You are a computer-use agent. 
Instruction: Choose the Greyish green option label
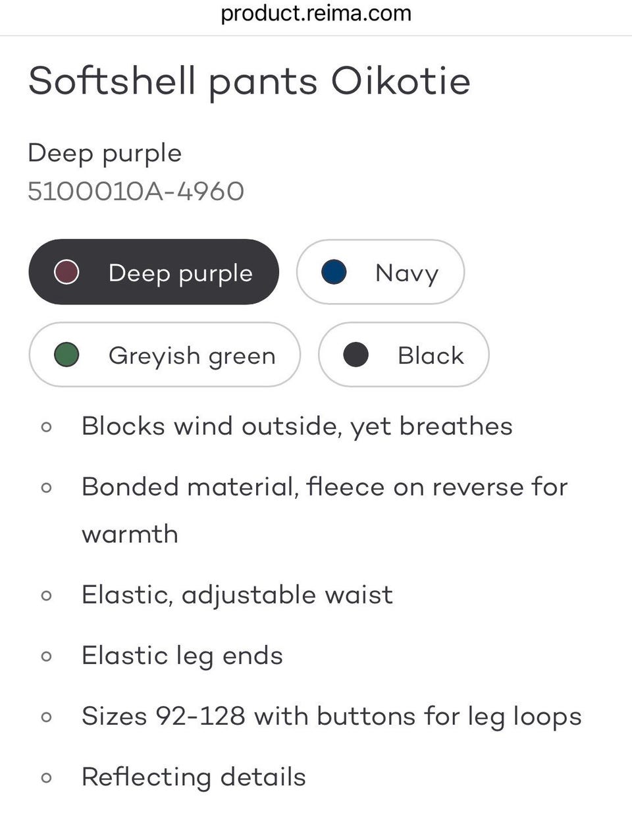coord(192,356)
